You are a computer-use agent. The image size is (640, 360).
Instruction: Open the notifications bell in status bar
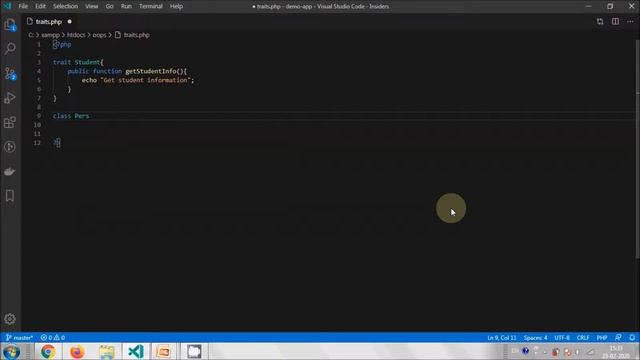pos(632,338)
